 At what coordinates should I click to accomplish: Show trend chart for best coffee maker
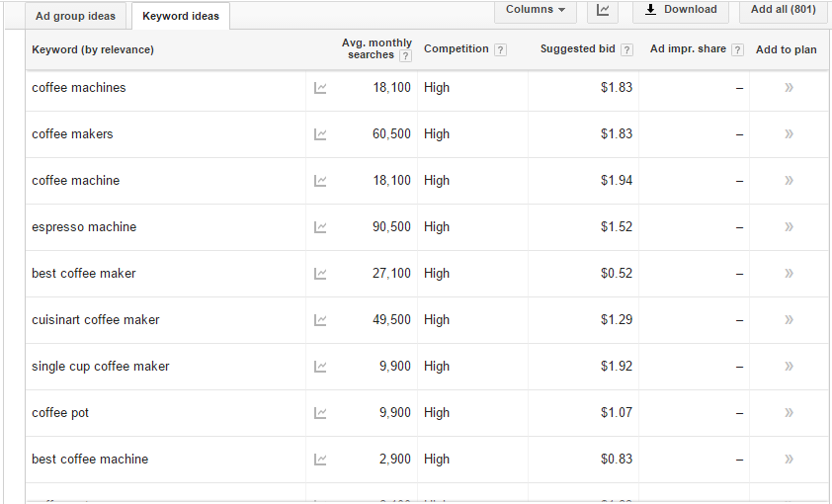point(320,274)
